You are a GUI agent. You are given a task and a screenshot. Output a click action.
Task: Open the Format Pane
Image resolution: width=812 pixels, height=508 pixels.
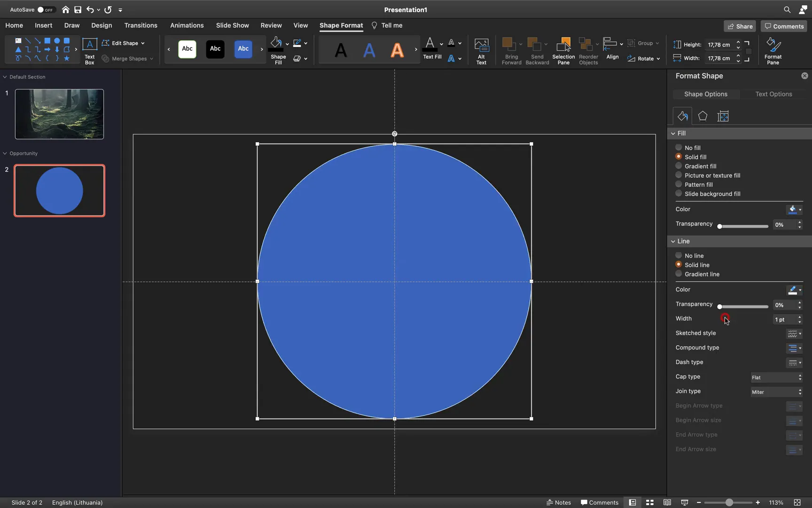point(773,51)
